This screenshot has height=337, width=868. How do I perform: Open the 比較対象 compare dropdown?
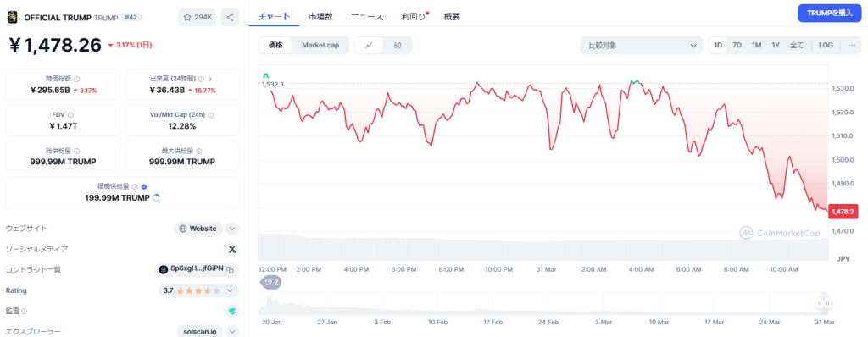pyautogui.click(x=641, y=46)
